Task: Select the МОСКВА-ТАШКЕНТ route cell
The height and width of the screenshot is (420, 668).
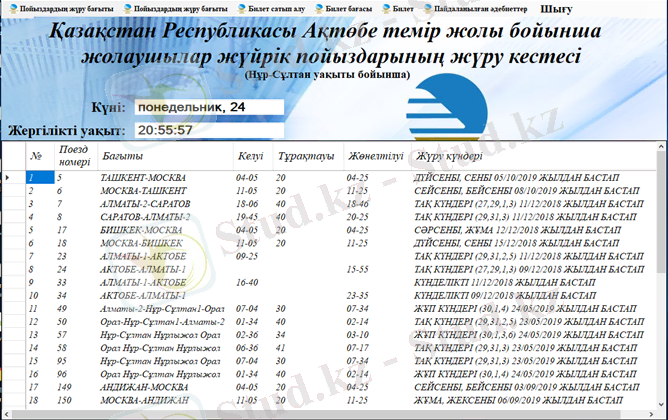Action: click(165, 191)
